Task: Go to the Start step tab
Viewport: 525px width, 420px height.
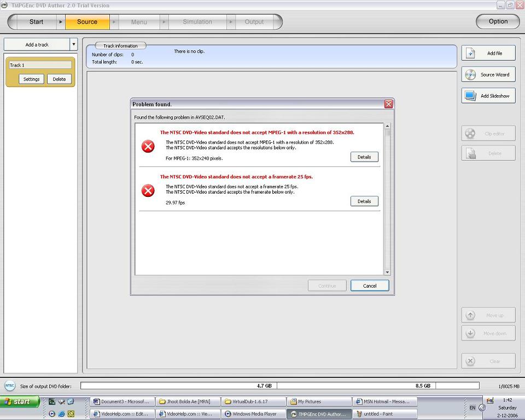Action: pyautogui.click(x=36, y=22)
